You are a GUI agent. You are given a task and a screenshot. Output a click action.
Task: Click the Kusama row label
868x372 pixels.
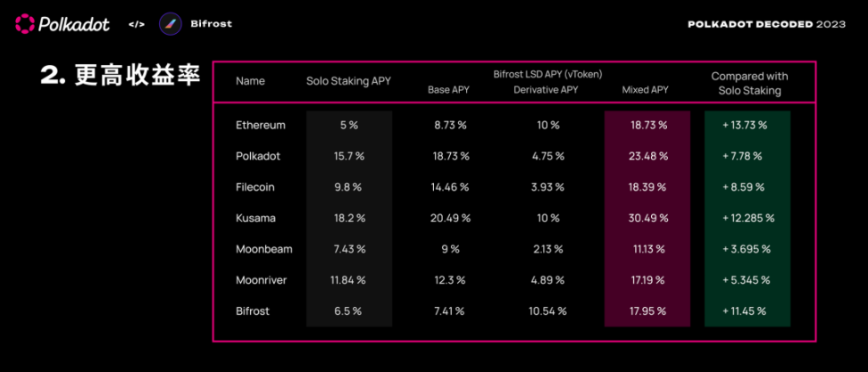255,218
